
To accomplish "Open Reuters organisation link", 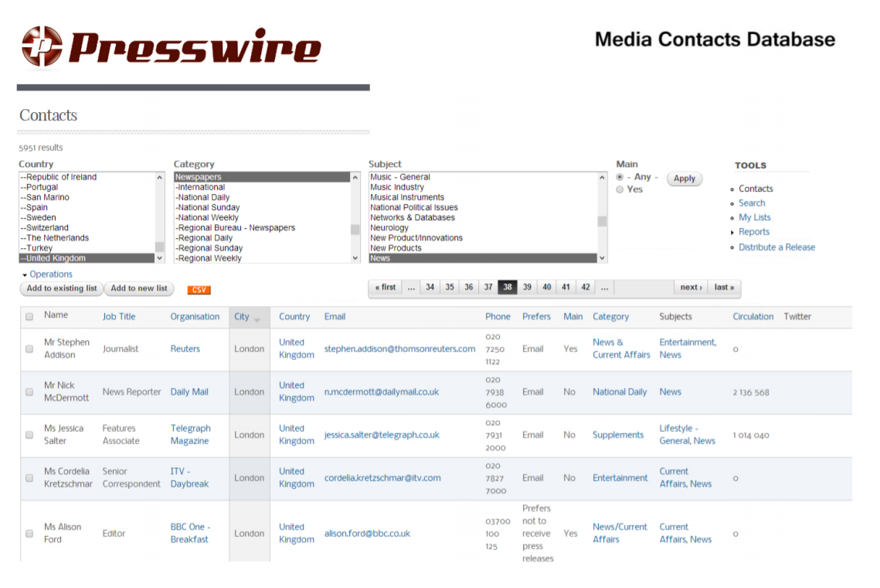I will point(185,348).
